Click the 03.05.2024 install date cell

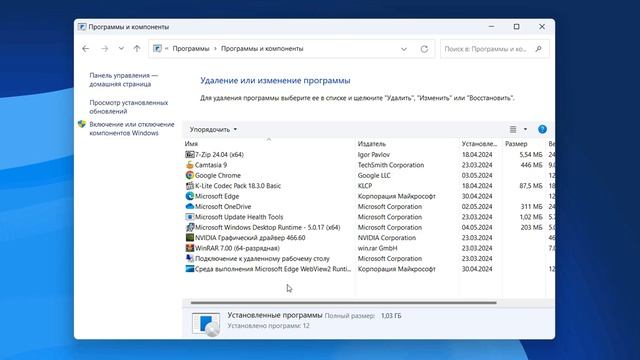(477, 176)
